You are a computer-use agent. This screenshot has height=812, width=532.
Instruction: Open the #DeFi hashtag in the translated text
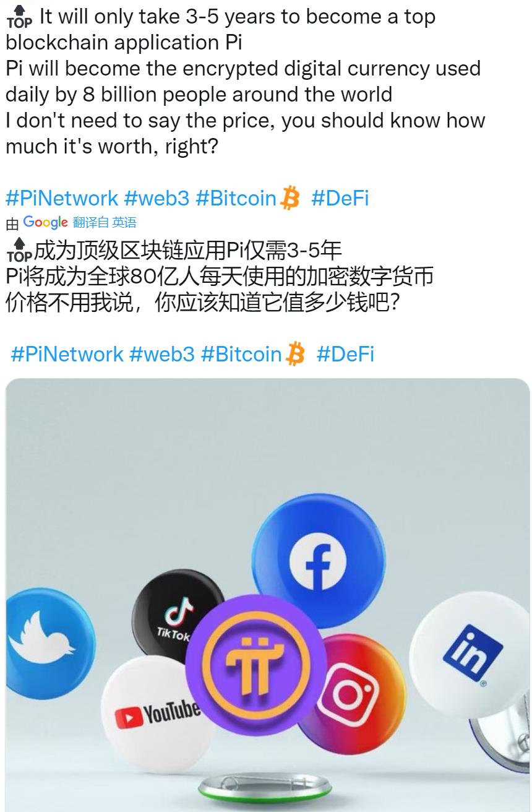coord(345,354)
